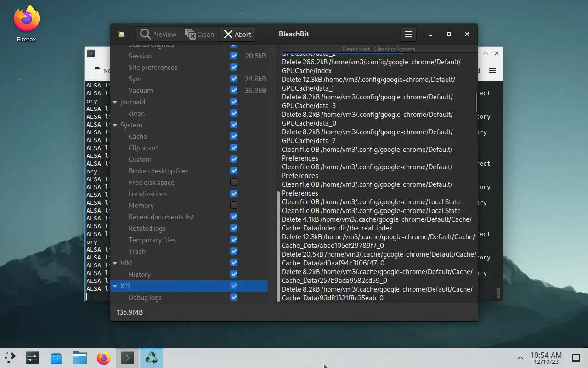Image resolution: width=588 pixels, height=368 pixels.
Task: Click the BleachBit shred icon in header
Action: tap(121, 34)
